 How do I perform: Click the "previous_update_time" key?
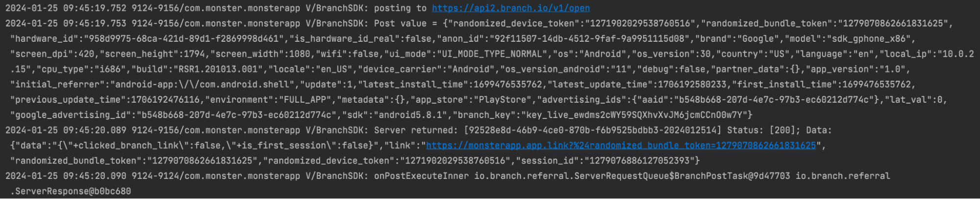coord(65,100)
